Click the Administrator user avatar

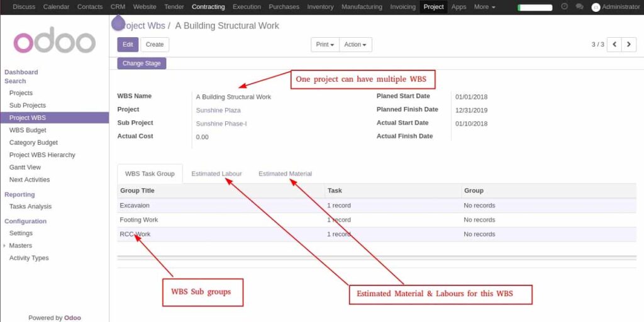596,7
